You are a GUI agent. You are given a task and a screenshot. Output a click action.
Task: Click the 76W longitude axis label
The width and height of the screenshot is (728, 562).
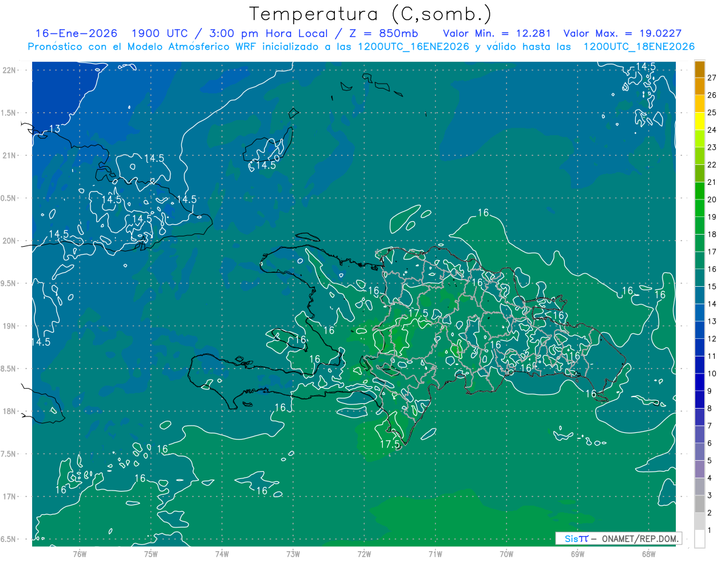[x=79, y=554]
